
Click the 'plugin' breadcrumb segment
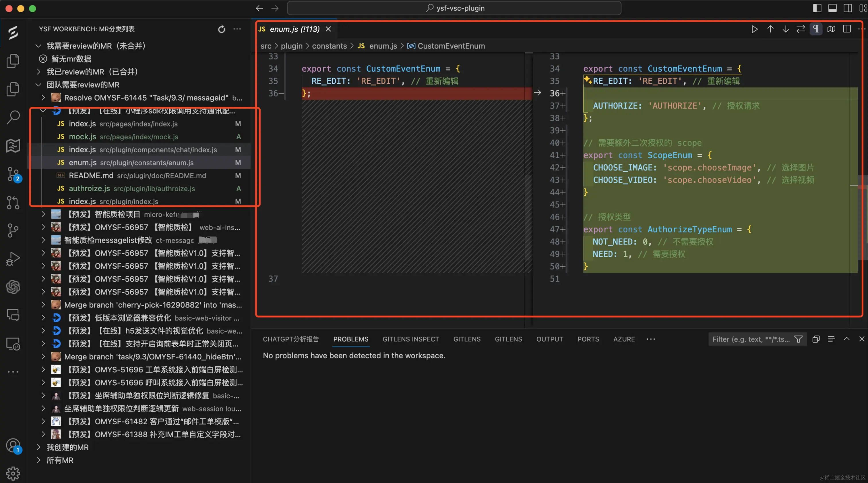point(291,46)
